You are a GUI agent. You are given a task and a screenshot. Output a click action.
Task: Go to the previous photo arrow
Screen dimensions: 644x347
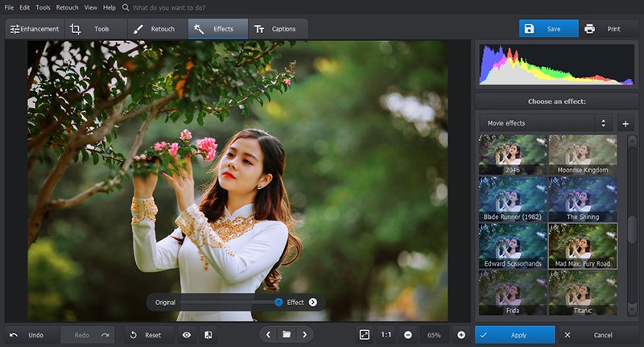pyautogui.click(x=268, y=334)
